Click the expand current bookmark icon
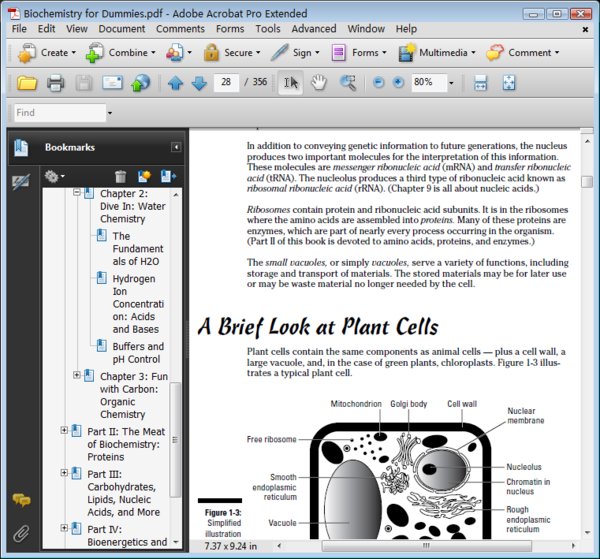This screenshot has height=559, width=600. (168, 176)
